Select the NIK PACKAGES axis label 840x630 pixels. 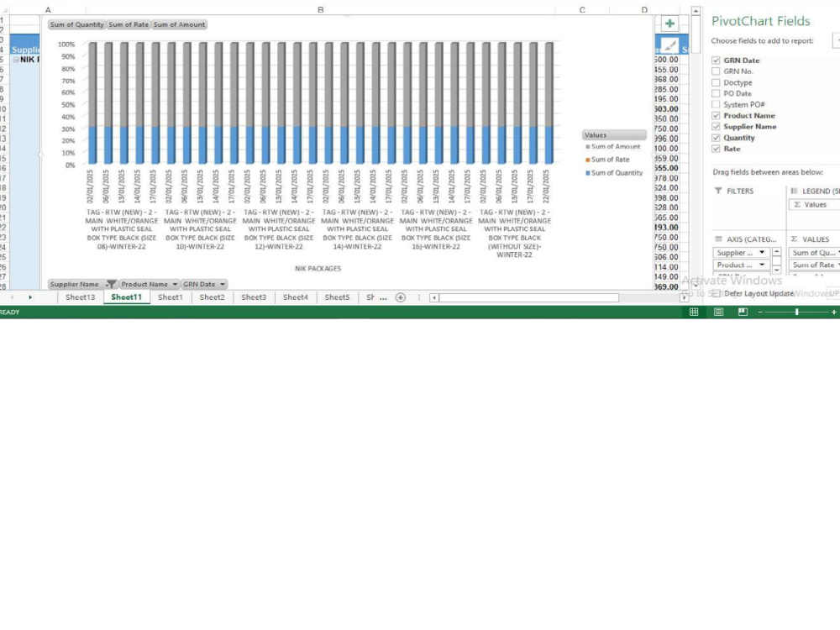(x=318, y=269)
